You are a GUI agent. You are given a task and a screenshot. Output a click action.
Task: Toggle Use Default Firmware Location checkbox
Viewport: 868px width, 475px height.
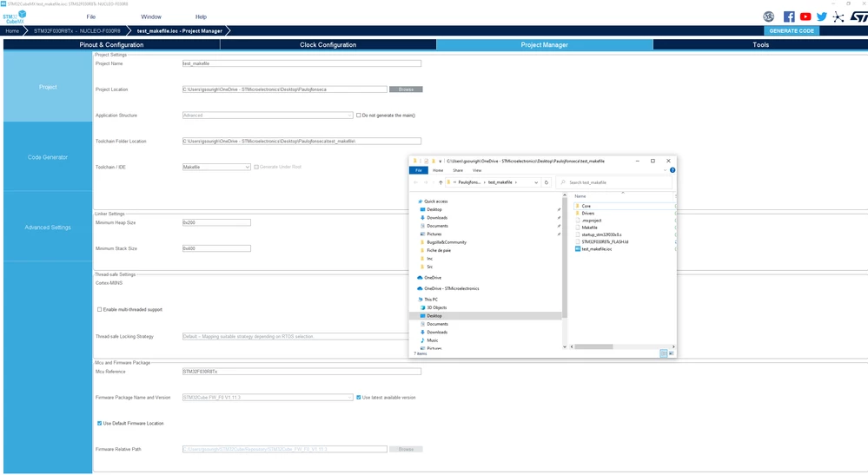point(100,423)
